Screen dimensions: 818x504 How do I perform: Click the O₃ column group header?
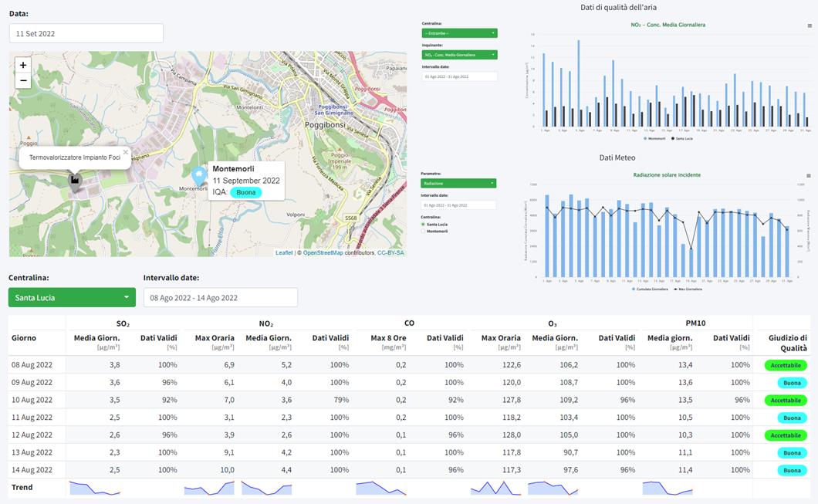click(553, 323)
